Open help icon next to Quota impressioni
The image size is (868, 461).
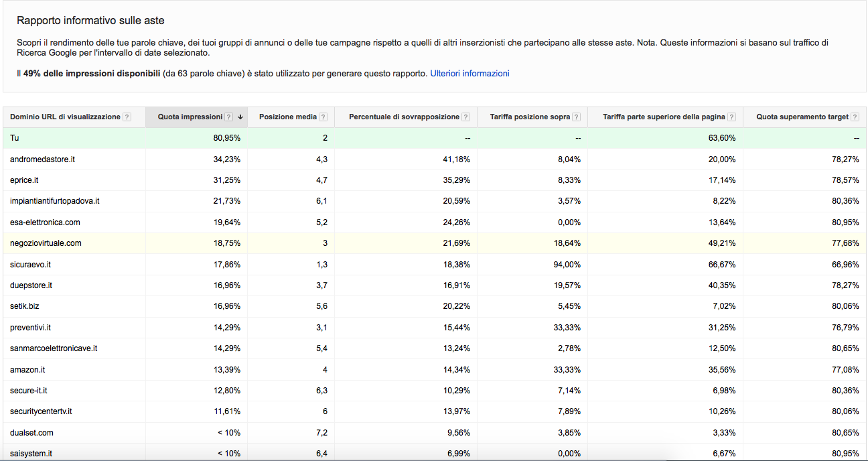tap(229, 117)
